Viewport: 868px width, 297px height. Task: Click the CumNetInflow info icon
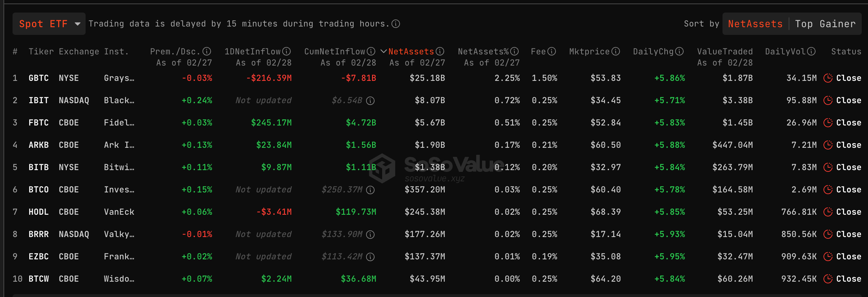coord(371,52)
